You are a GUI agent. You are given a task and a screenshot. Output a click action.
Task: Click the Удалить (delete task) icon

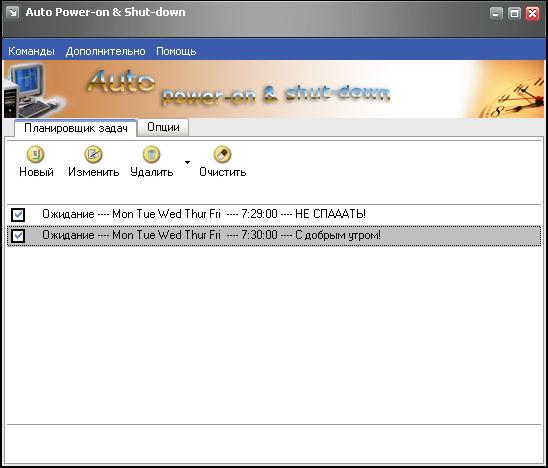click(x=151, y=154)
